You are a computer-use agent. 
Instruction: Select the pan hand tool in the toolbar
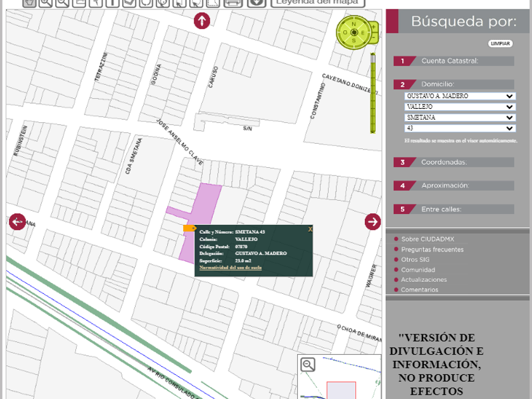click(x=30, y=3)
